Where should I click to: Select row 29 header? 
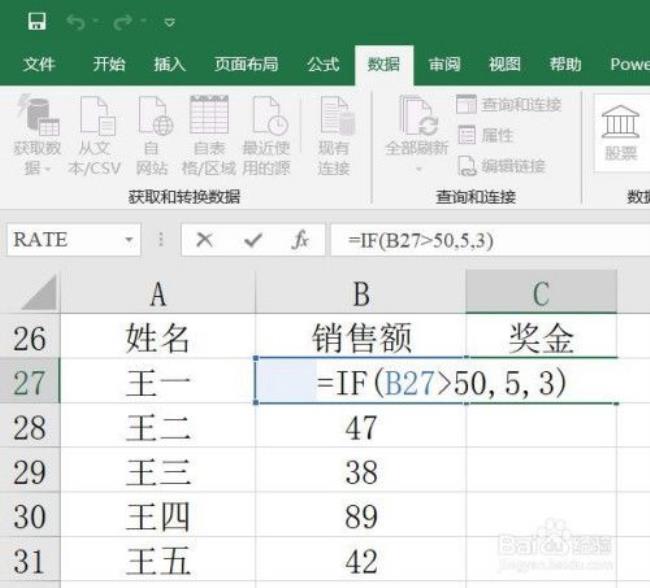point(30,471)
